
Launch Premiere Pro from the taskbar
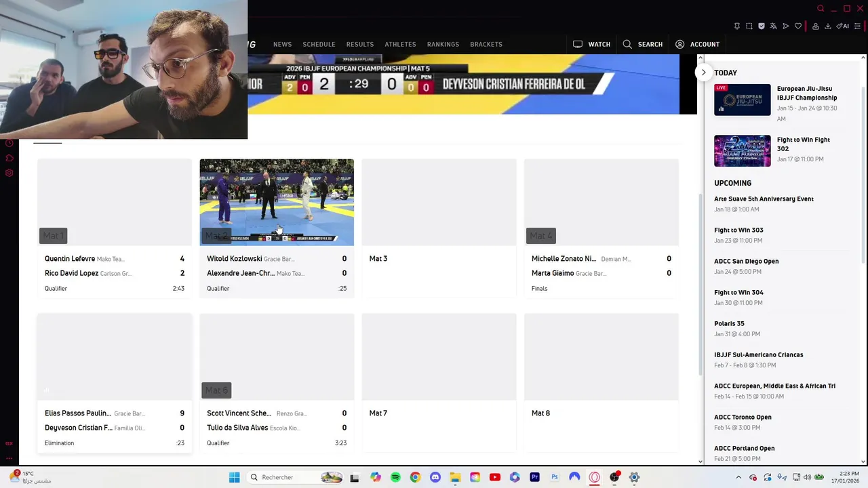tap(534, 477)
